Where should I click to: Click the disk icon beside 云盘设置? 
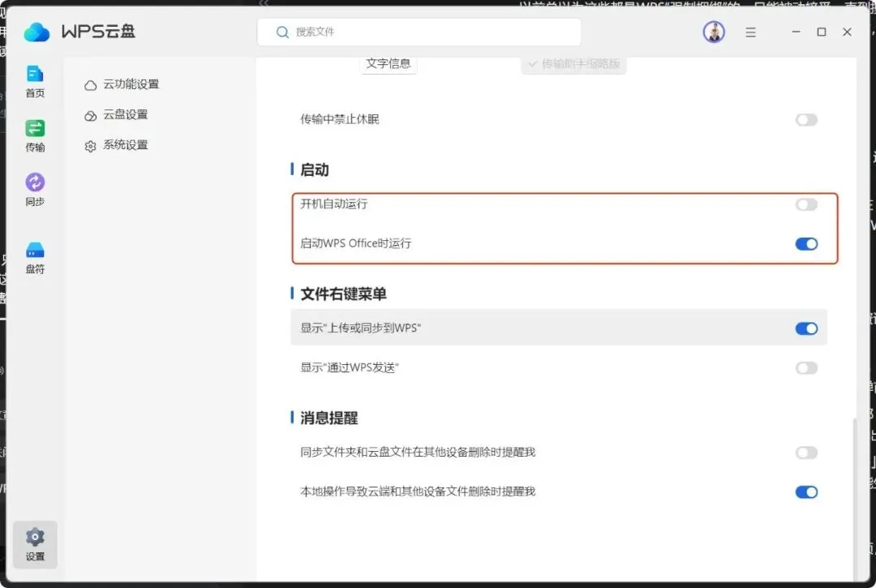pyautogui.click(x=91, y=116)
